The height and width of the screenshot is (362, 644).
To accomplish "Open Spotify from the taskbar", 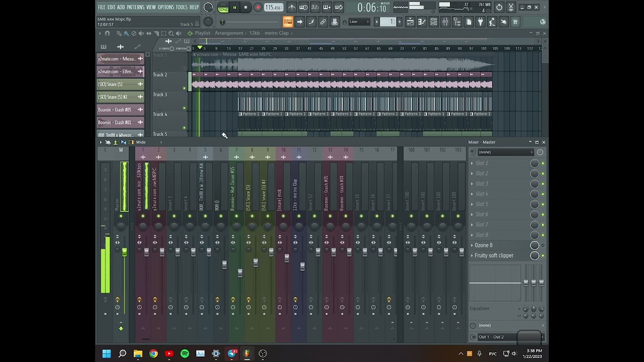I will pyautogui.click(x=185, y=353).
